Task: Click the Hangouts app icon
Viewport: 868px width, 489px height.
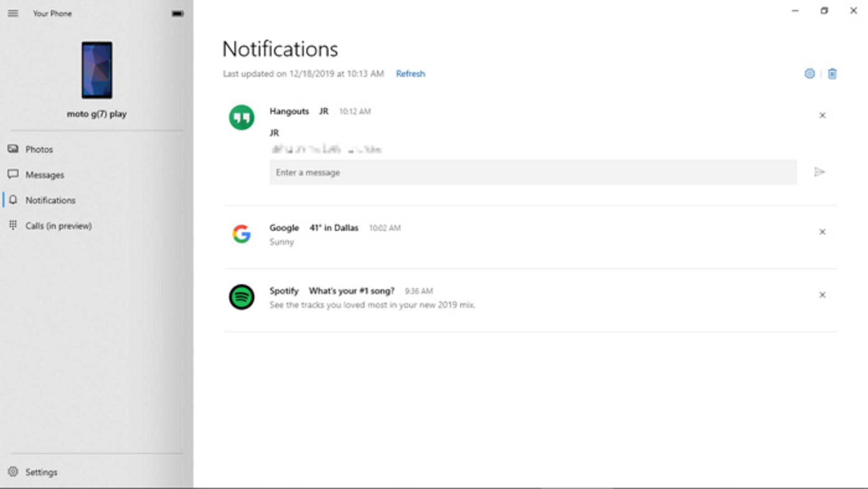Action: click(x=241, y=118)
